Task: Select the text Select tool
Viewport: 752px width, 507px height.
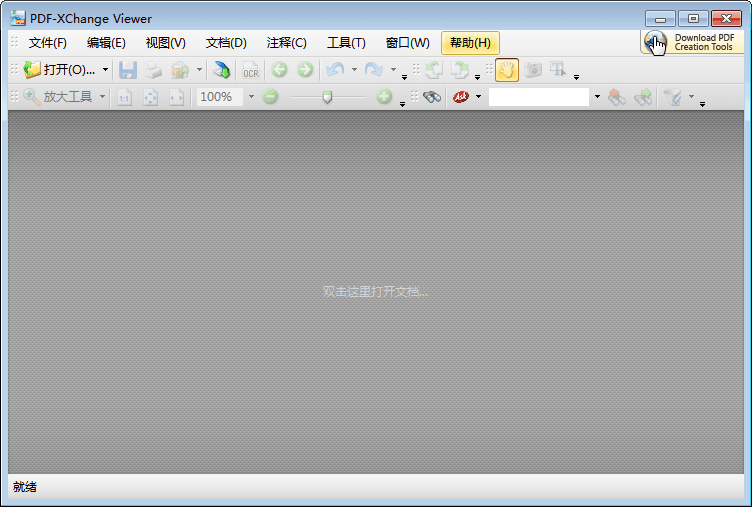Action: [558, 70]
